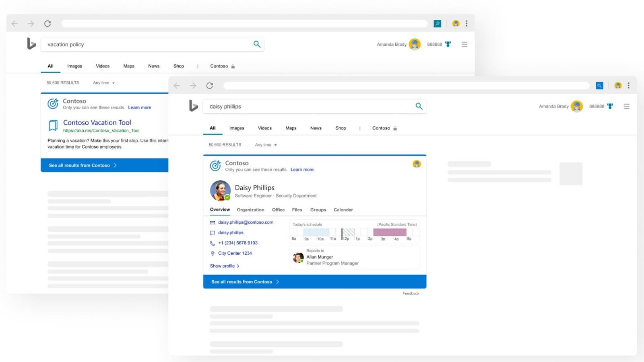Screen dimensions: 644x362
Task: Click See all results from Contoso below Daisy's card
Action: 315,282
